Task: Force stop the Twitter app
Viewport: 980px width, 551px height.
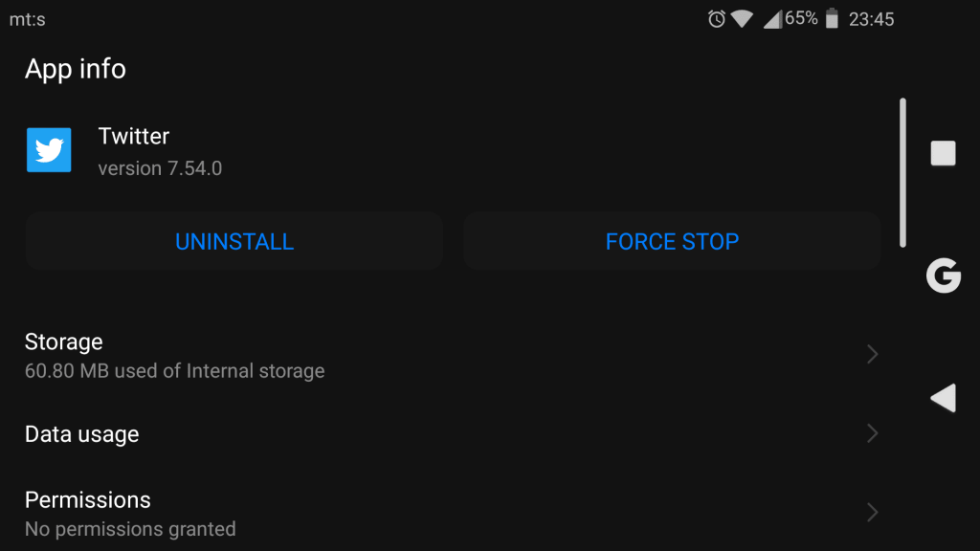Action: 672,241
